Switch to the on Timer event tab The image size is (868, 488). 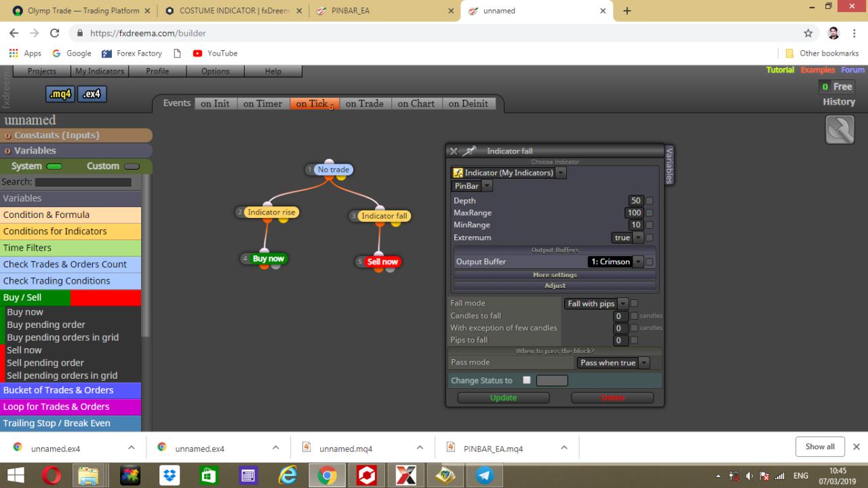[x=262, y=103]
